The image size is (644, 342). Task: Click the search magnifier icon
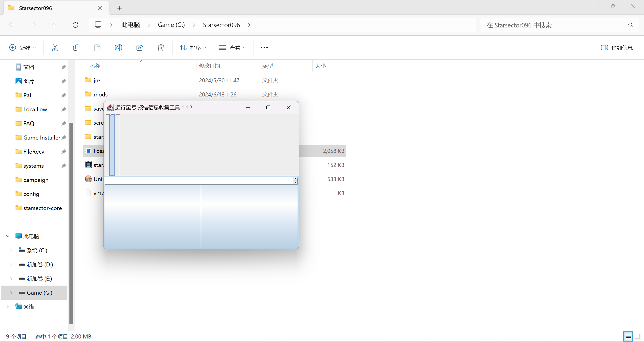(x=630, y=25)
